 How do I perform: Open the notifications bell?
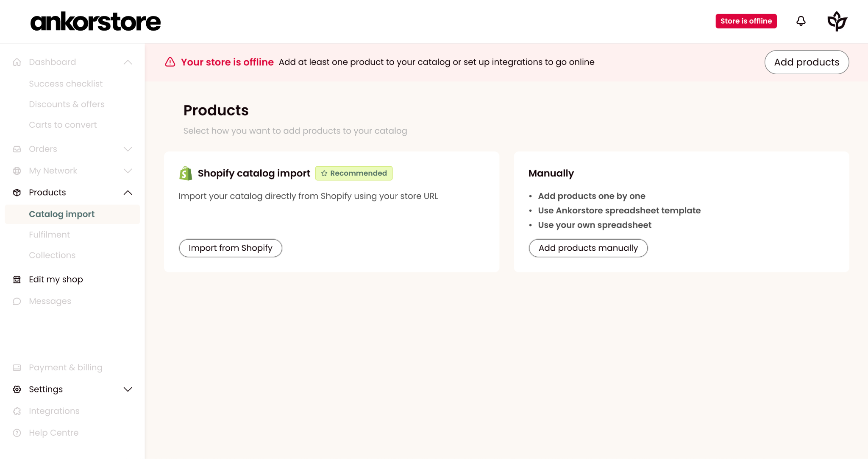pos(801,21)
